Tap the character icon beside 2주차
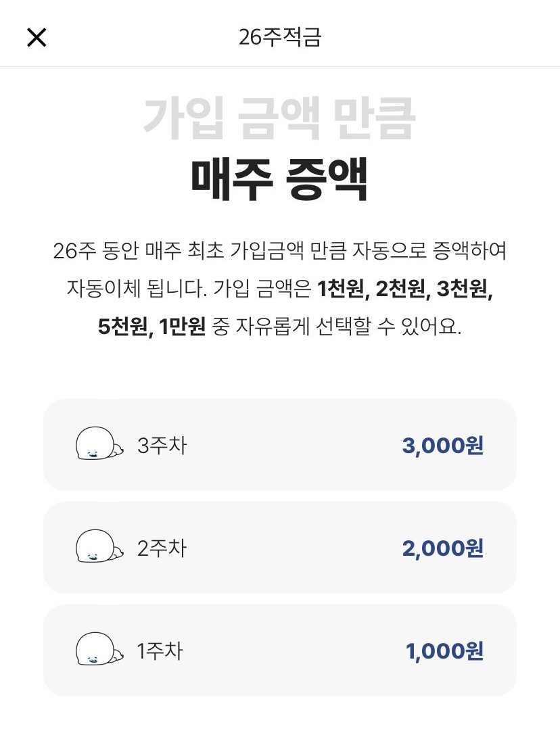Screen dimensions: 560x735 (99, 546)
